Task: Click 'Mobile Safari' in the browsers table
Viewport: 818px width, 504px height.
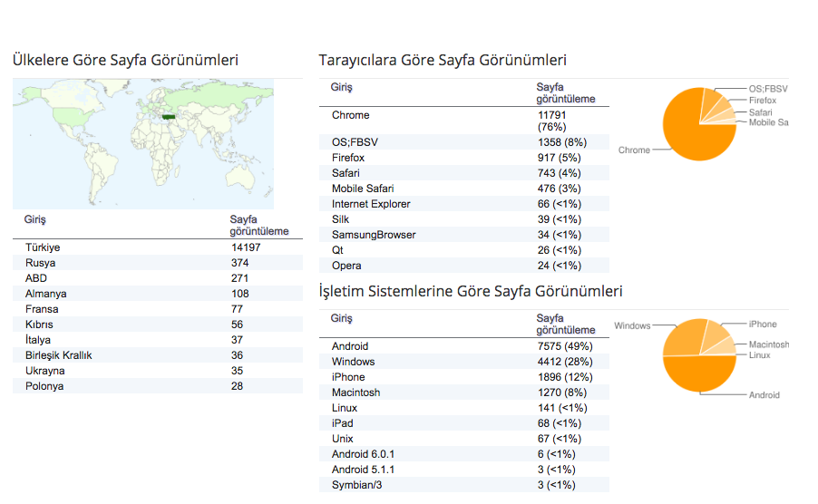Action: tap(363, 189)
